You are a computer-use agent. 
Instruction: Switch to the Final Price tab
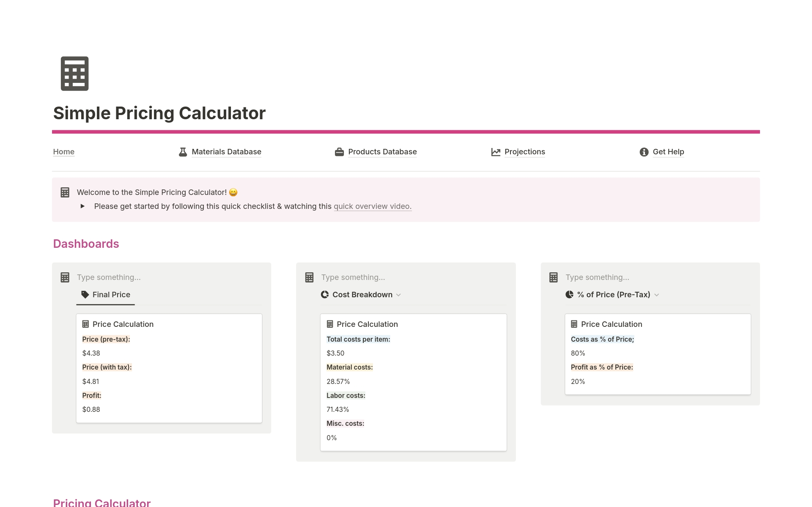coord(111,294)
